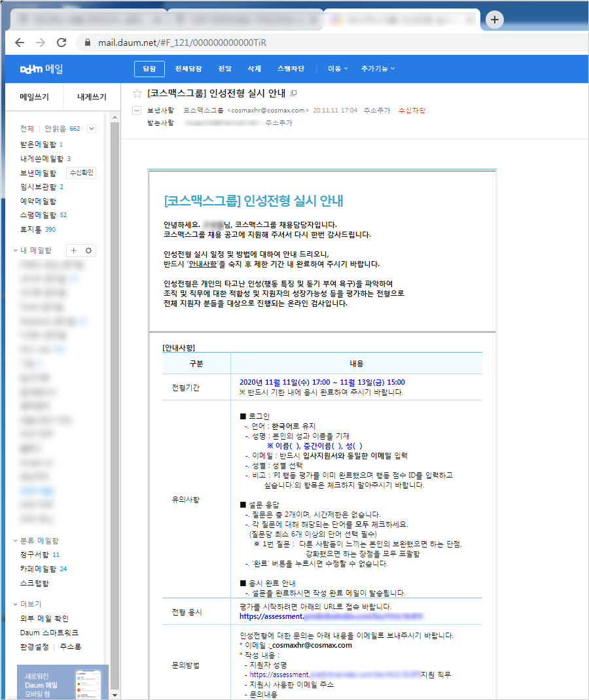Open the 이동 dropdown

click(338, 69)
